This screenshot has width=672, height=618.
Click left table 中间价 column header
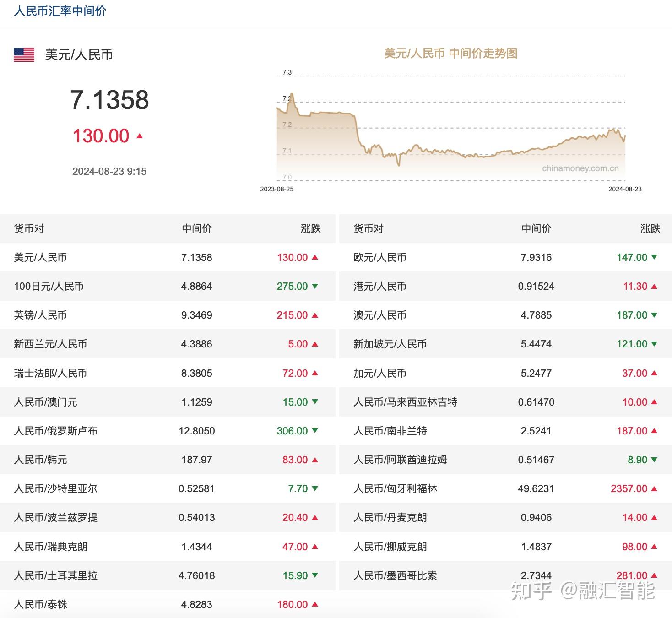tap(197, 228)
